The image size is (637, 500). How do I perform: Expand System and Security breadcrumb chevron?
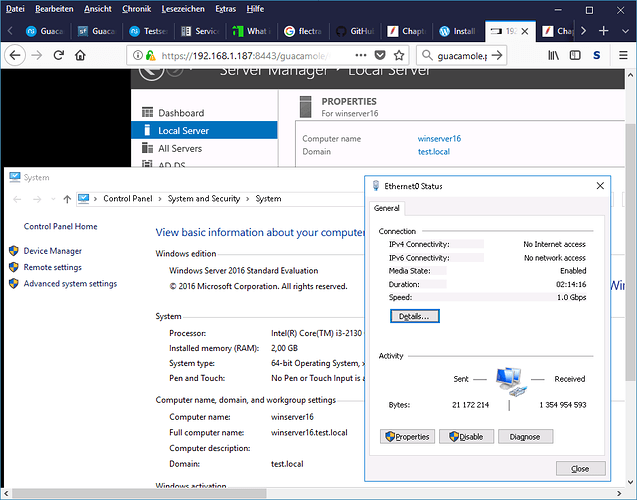(x=247, y=199)
